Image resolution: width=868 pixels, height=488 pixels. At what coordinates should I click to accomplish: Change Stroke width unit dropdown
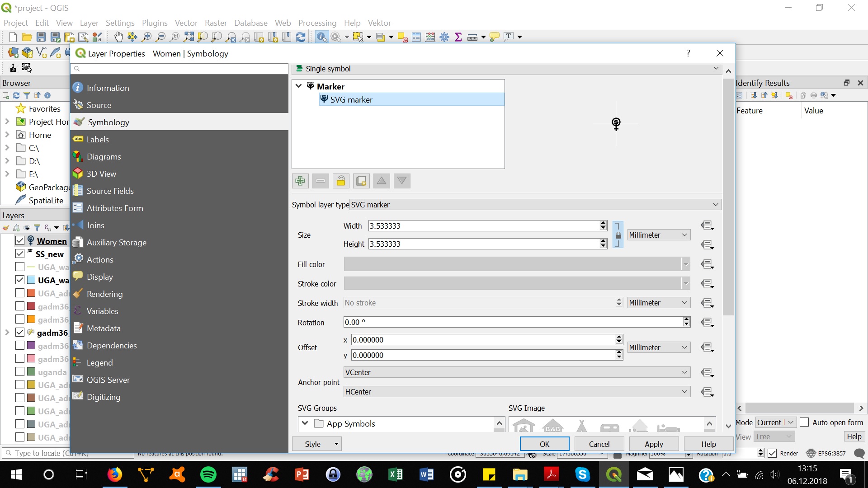click(659, 303)
